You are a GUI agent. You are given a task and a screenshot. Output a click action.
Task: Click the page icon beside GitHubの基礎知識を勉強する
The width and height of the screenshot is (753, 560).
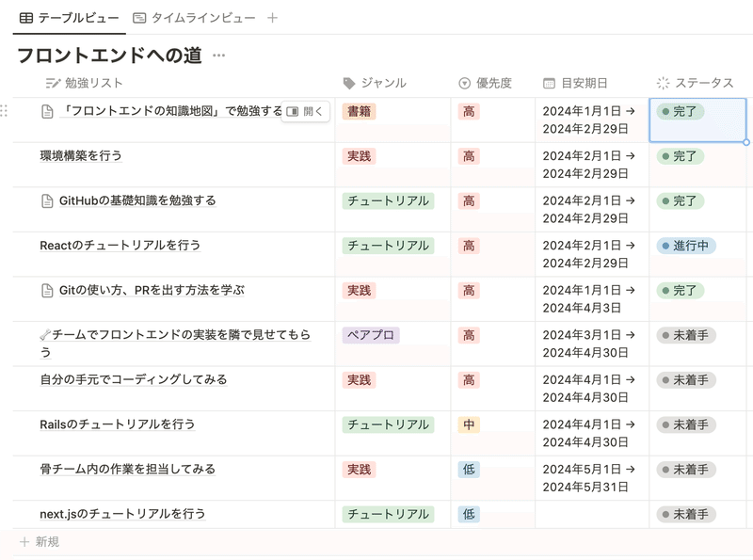pyautogui.click(x=47, y=200)
